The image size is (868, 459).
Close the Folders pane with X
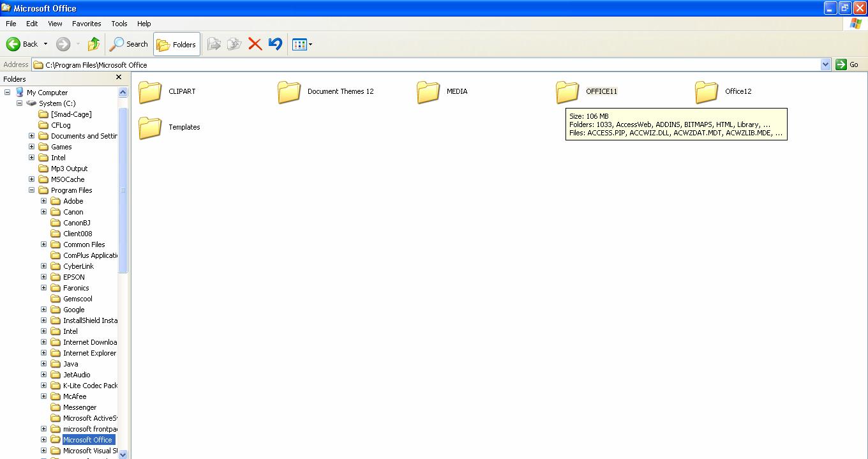[118, 77]
